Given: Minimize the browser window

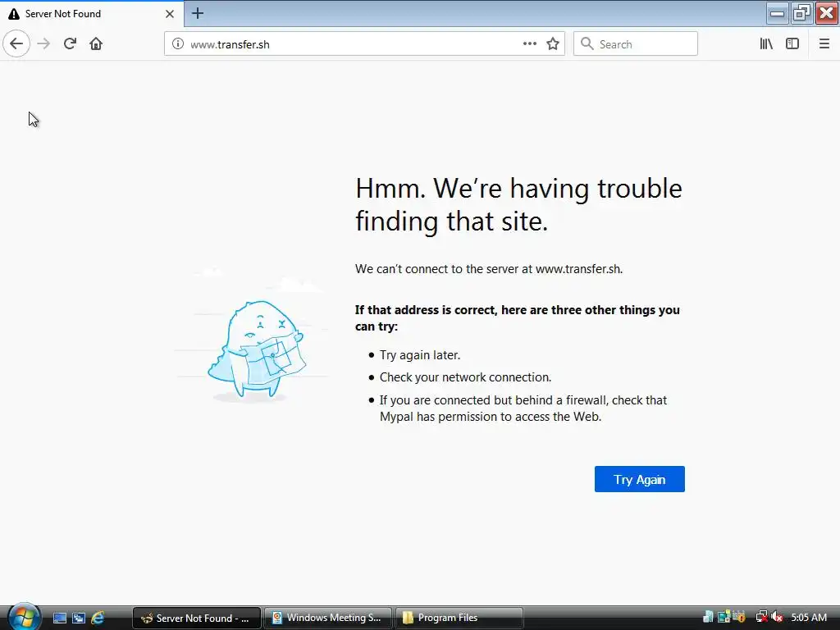Looking at the screenshot, I should pyautogui.click(x=777, y=13).
